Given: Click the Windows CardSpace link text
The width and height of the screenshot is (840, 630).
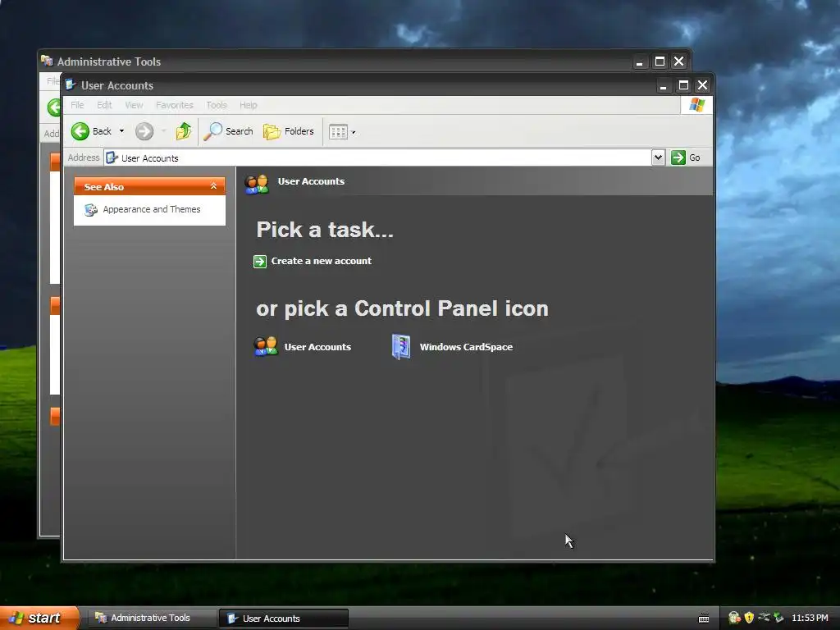Looking at the screenshot, I should 466,347.
